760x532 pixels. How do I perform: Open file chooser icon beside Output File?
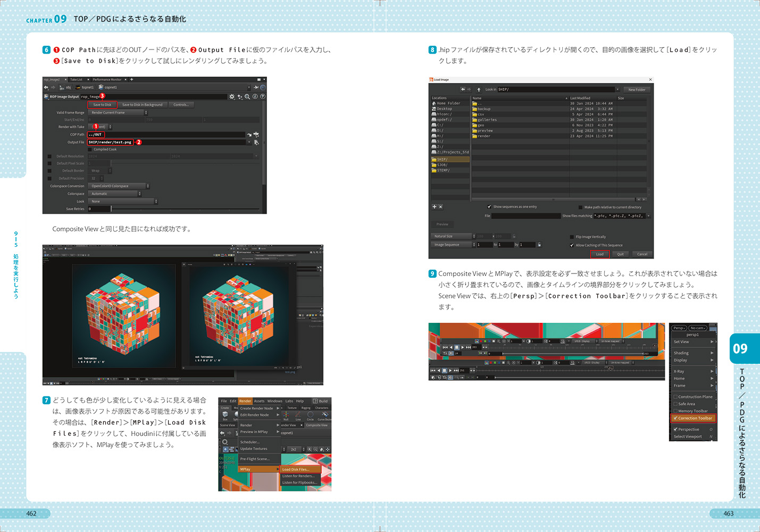coord(256,143)
